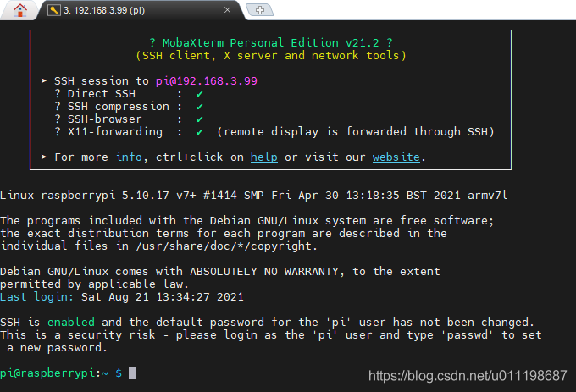Click the arrow bullet before SSH session
This screenshot has width=576, height=392.
[x=44, y=80]
